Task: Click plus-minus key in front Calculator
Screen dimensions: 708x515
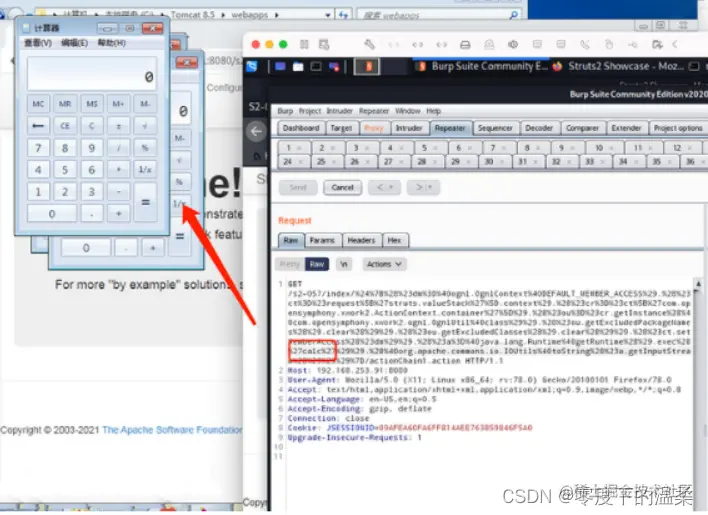Action: pos(118,125)
